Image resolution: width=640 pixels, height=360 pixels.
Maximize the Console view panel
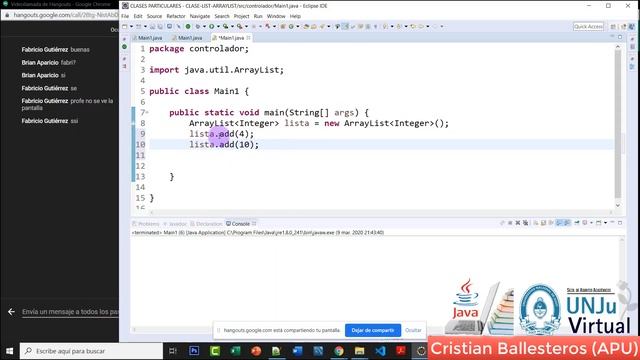point(620,223)
